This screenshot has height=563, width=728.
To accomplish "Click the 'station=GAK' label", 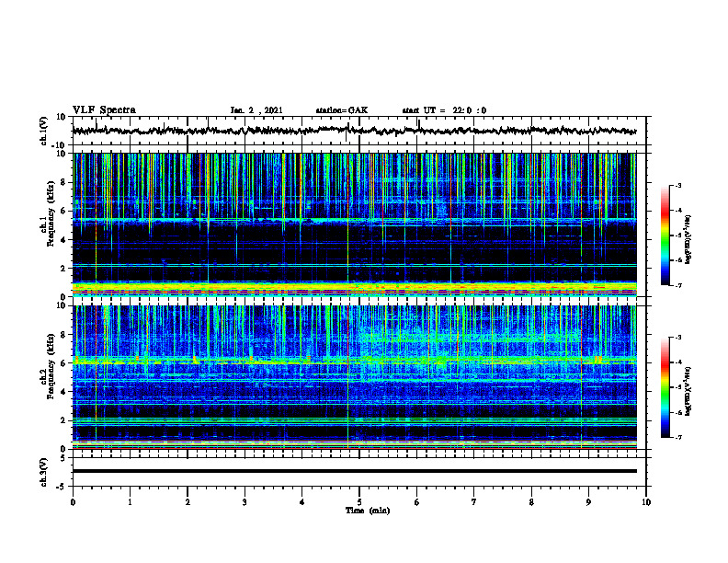I will [x=342, y=110].
